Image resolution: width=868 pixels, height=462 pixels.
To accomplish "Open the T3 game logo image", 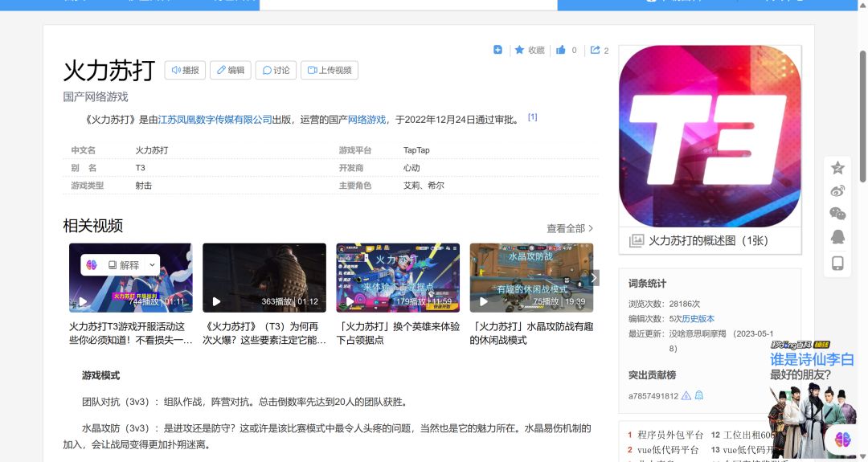I will (x=710, y=136).
